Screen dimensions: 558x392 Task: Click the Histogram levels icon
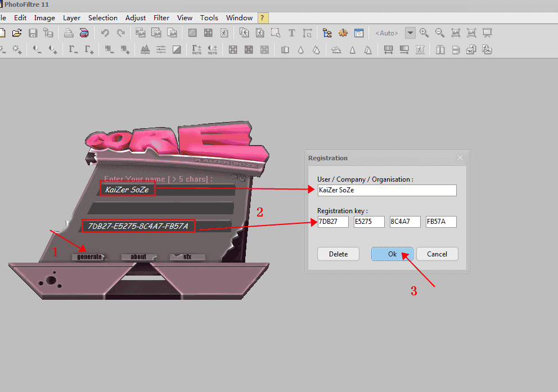pos(145,49)
